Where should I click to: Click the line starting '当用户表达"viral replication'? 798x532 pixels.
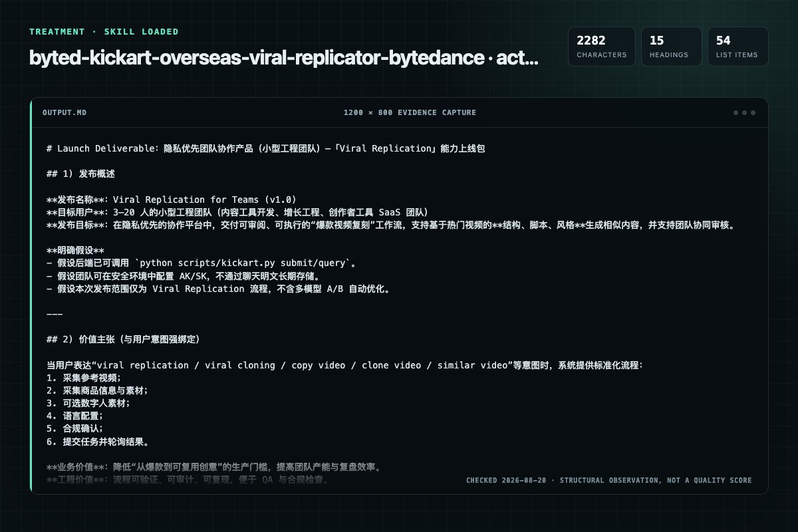345,365
